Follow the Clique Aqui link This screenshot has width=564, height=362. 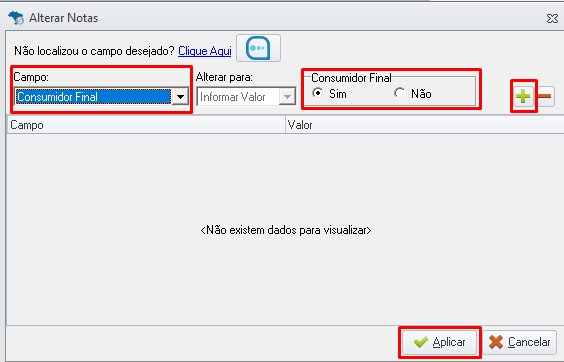(205, 51)
